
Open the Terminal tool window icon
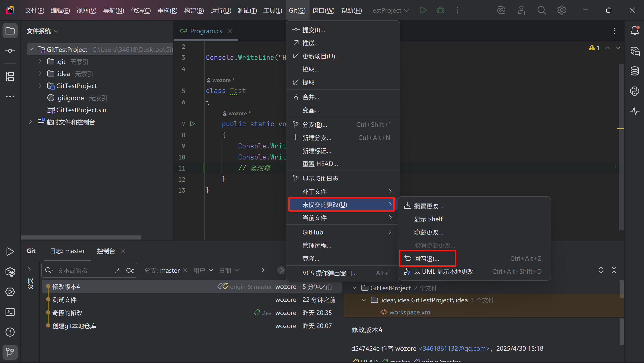coord(10,312)
